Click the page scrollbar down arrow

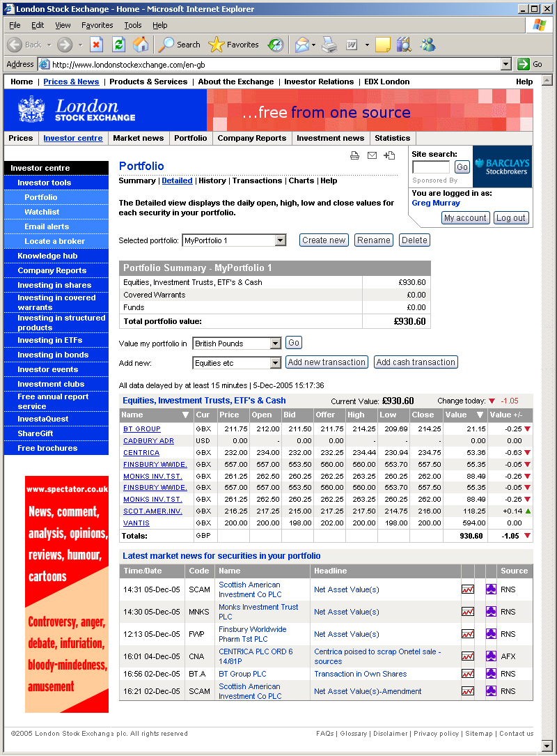[547, 746]
